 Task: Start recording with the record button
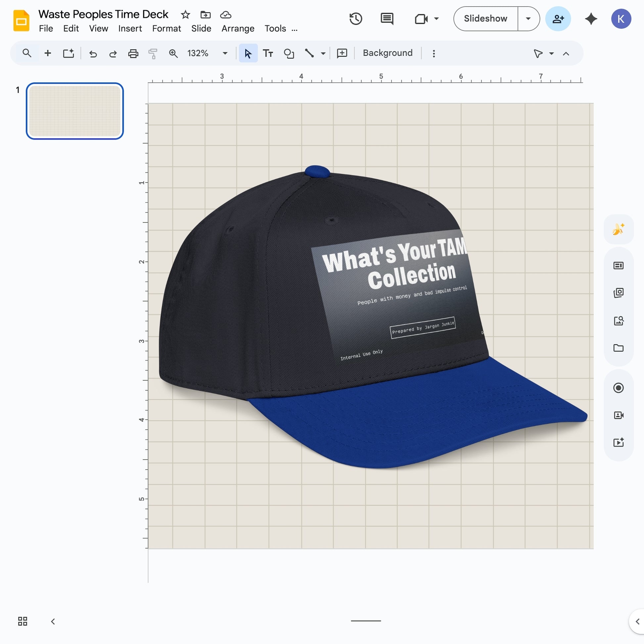[x=618, y=388]
